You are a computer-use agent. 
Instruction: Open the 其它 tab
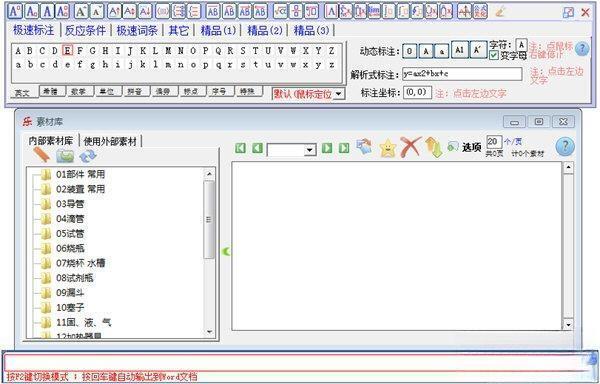point(179,30)
